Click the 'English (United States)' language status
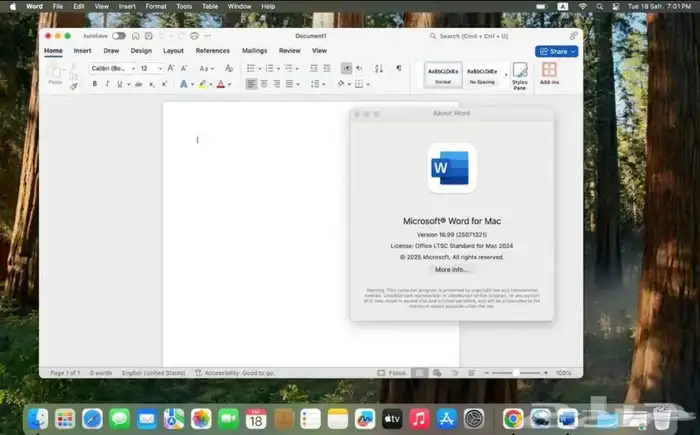 point(153,373)
